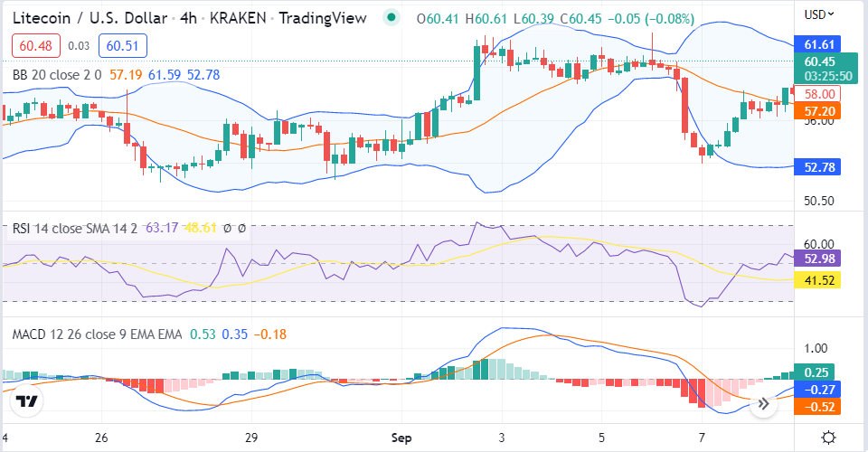Click the green market status dot
Viewport: 868px width, 452px height.
tap(391, 17)
